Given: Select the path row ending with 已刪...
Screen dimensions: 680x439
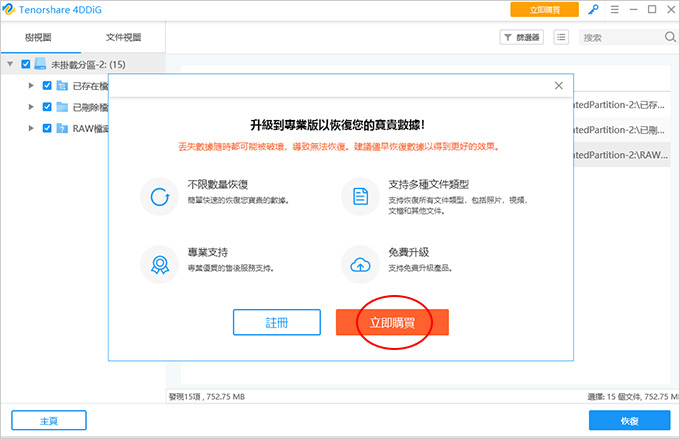Looking at the screenshot, I should coord(622,130).
